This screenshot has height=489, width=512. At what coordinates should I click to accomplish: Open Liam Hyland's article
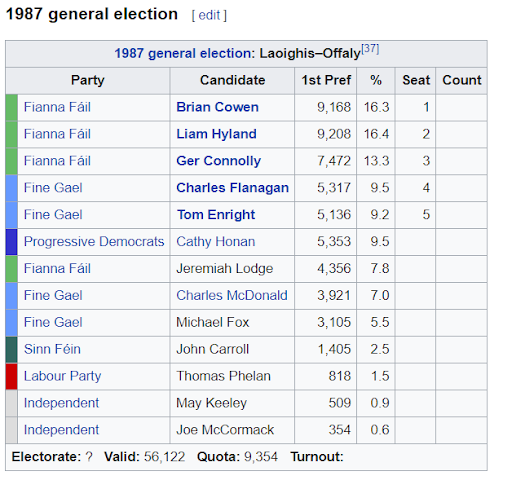(x=216, y=134)
